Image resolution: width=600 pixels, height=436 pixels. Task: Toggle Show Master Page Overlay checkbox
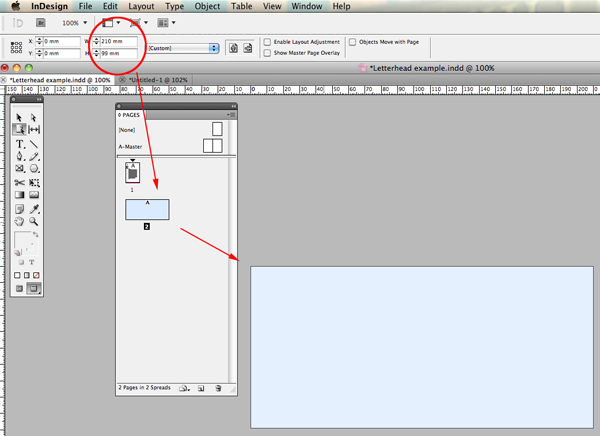click(x=267, y=53)
